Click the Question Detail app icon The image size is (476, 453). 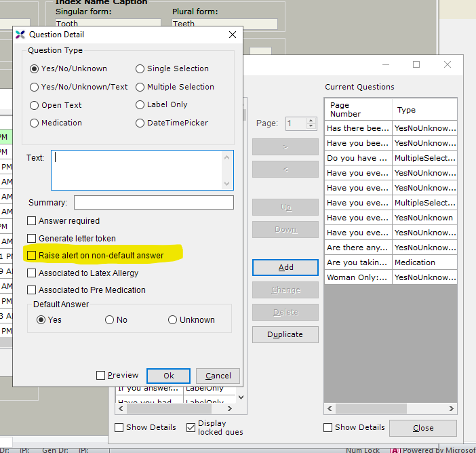(x=20, y=35)
